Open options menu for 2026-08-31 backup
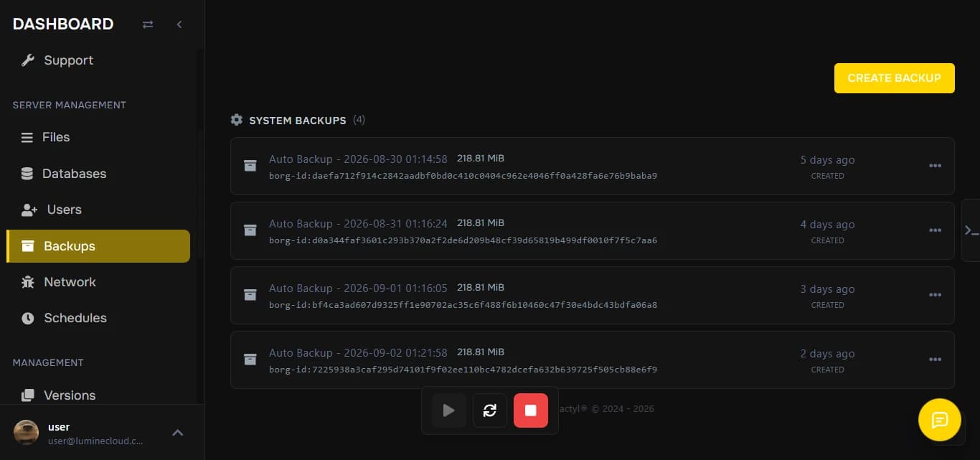Screen dimensions: 980x460 935,230
